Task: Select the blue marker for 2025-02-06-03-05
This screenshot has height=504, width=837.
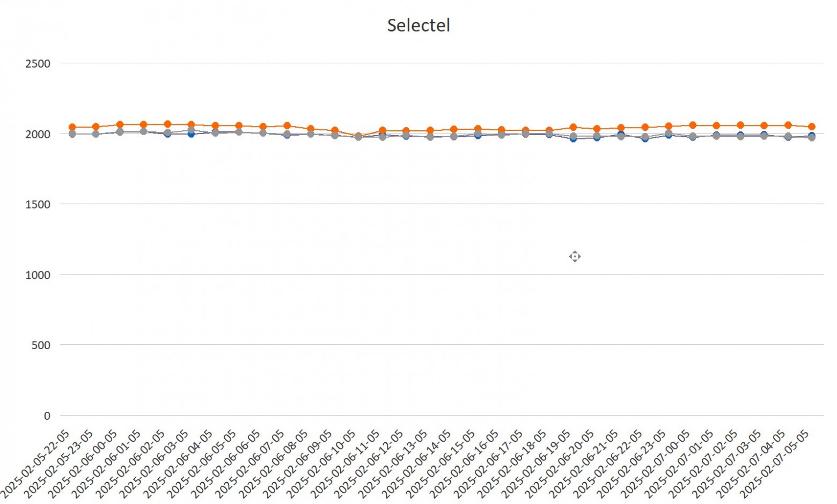Action: (191, 134)
